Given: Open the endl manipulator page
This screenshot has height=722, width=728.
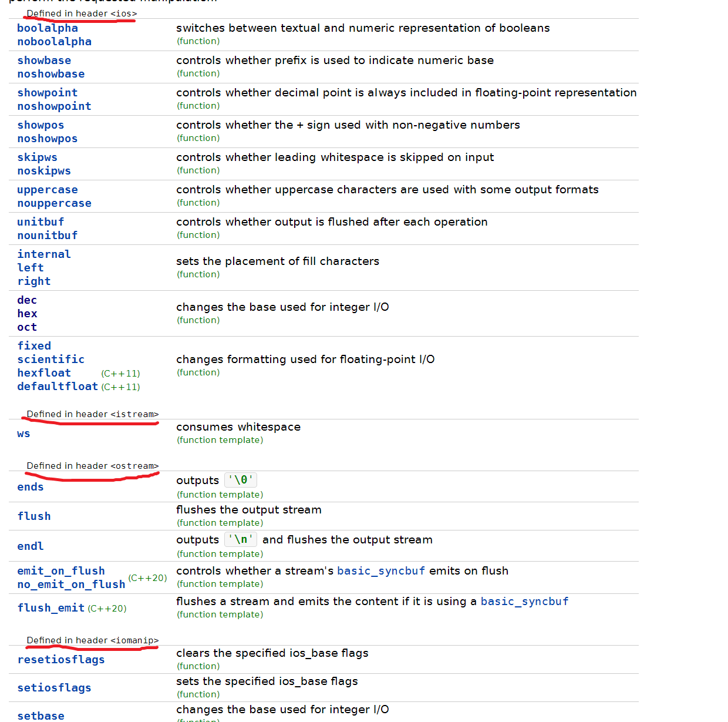Looking at the screenshot, I should 31,546.
